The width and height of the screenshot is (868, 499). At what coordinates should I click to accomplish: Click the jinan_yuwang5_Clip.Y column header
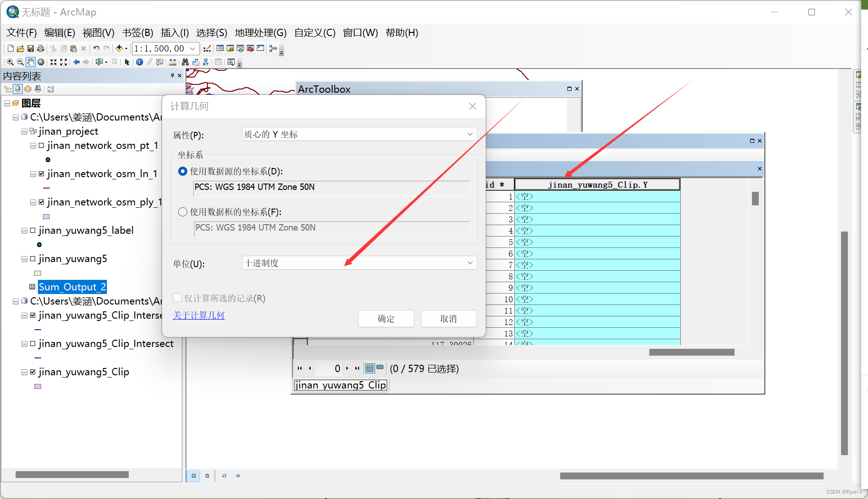tap(597, 184)
